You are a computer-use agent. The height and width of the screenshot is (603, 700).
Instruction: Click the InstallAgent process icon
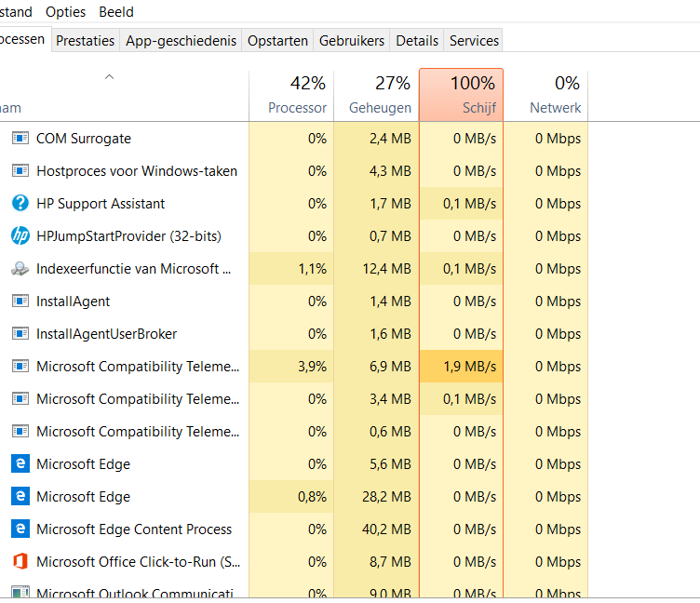(x=20, y=301)
